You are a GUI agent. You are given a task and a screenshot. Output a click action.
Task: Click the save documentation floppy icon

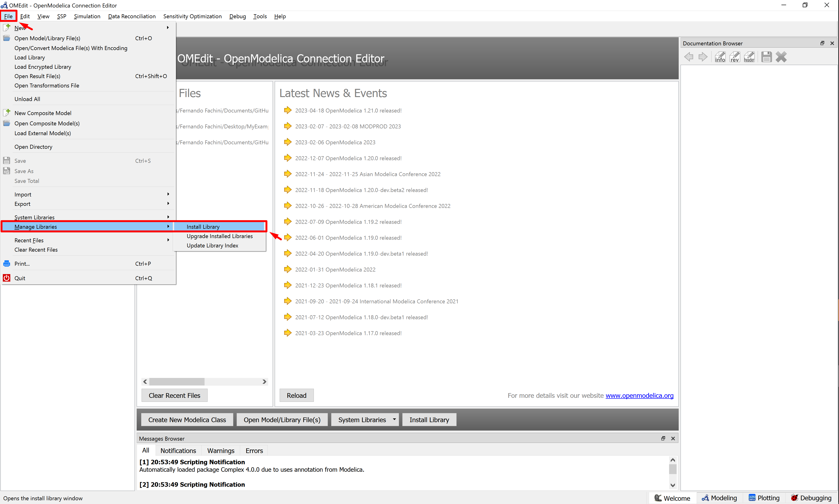point(766,57)
